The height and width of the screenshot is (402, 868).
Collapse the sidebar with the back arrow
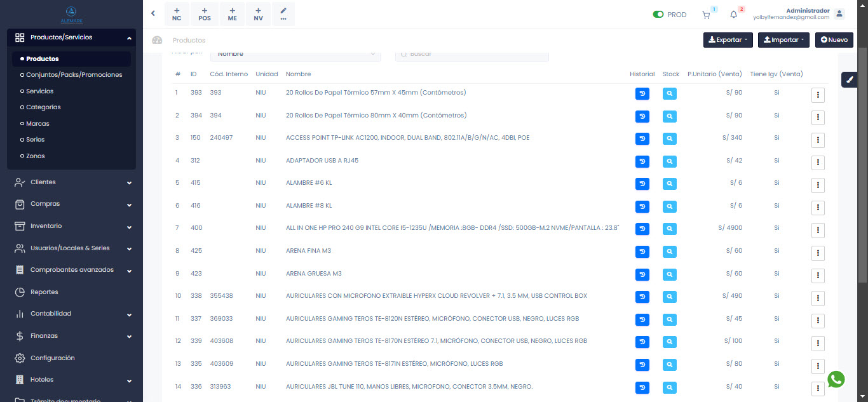point(153,13)
